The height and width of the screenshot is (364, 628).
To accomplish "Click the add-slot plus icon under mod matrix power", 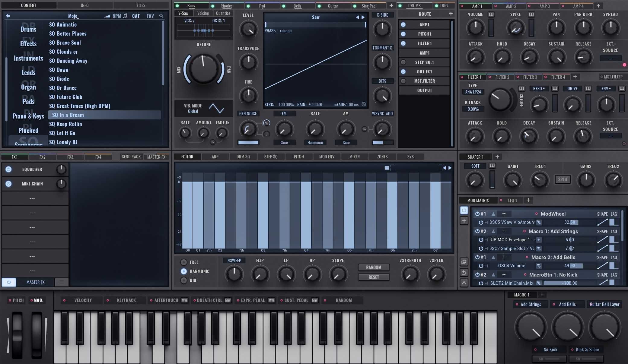I will point(464,221).
